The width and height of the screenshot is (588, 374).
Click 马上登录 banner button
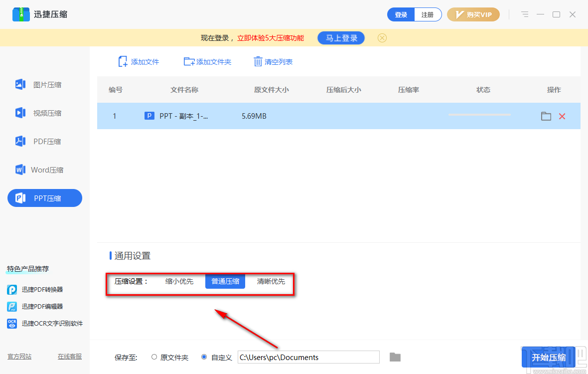click(341, 38)
